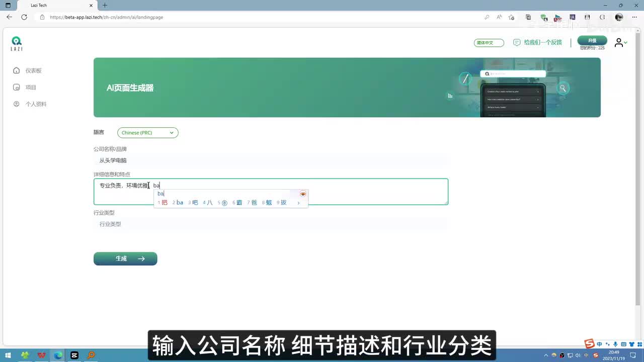Click the 行业类型 industry type input
This screenshot has height=362, width=644.
coord(271,224)
